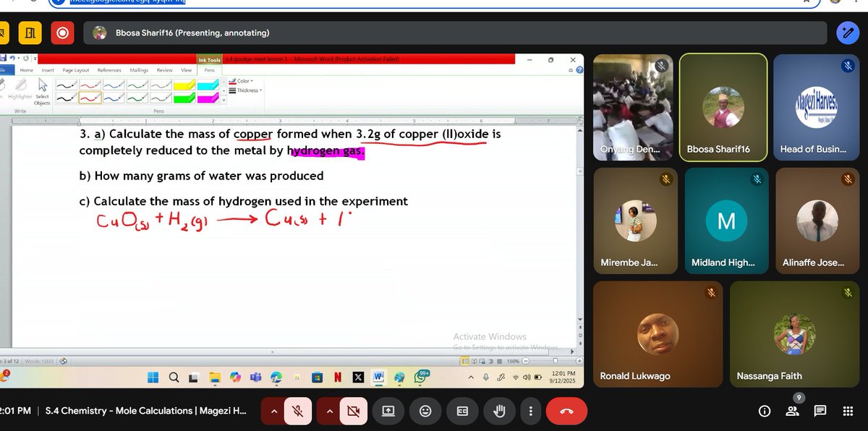
Task: Open the in-call chat panel
Action: tap(820, 411)
